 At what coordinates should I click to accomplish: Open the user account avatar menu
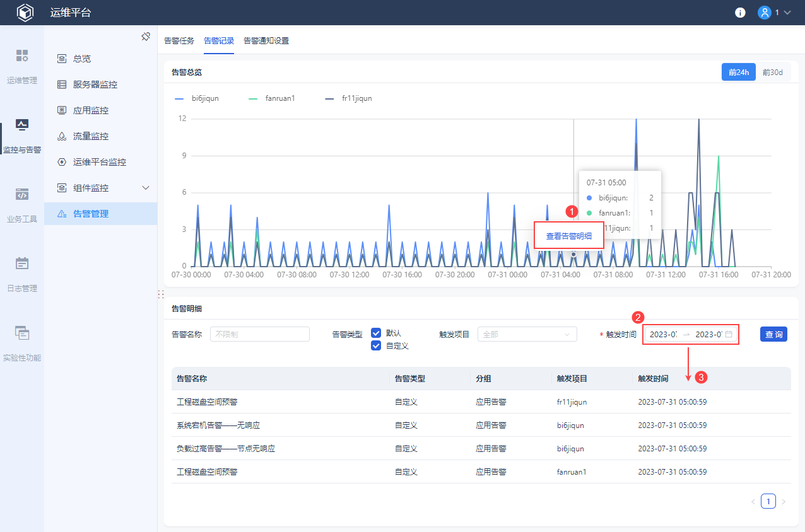[765, 13]
